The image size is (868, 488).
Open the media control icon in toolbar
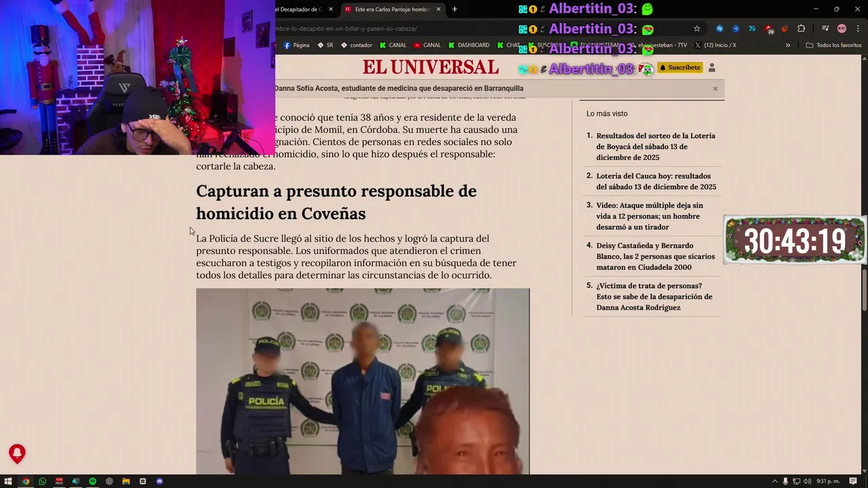point(825,28)
